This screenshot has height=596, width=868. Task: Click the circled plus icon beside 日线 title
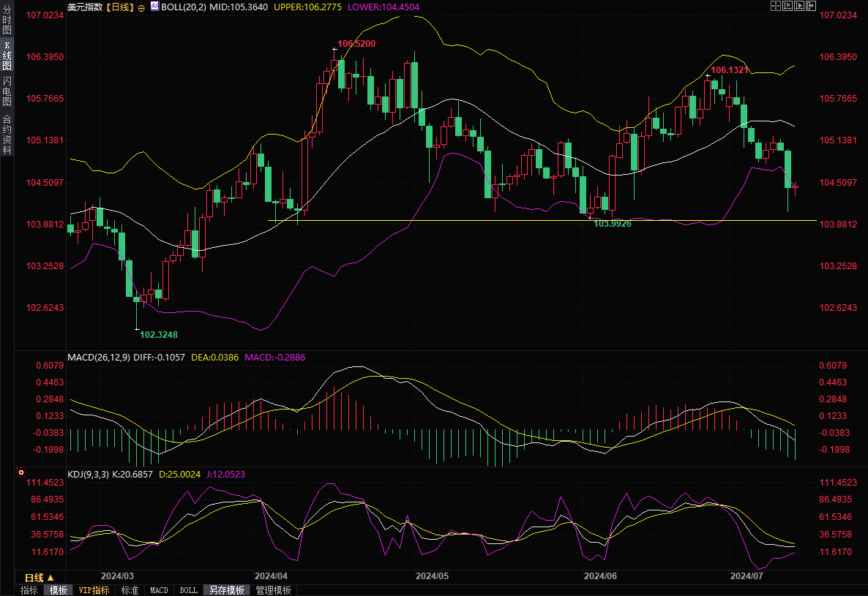coord(141,7)
